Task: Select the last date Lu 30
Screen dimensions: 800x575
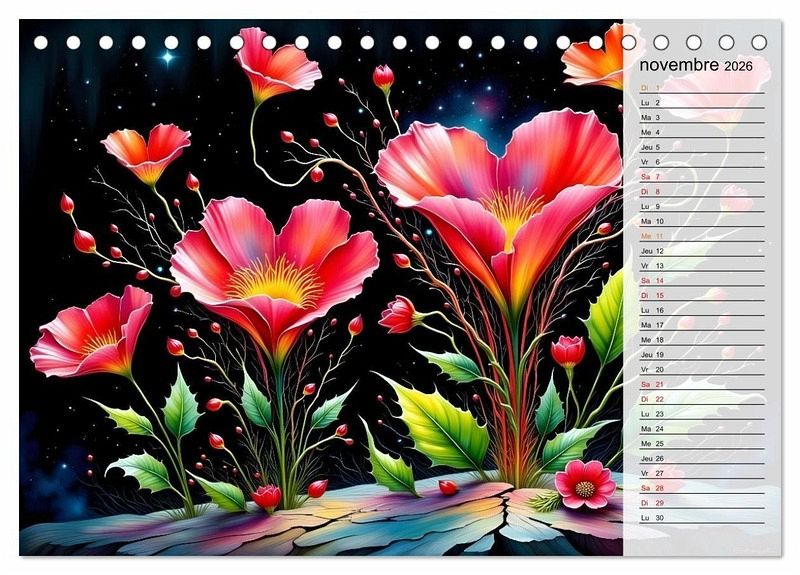Action: (x=651, y=517)
